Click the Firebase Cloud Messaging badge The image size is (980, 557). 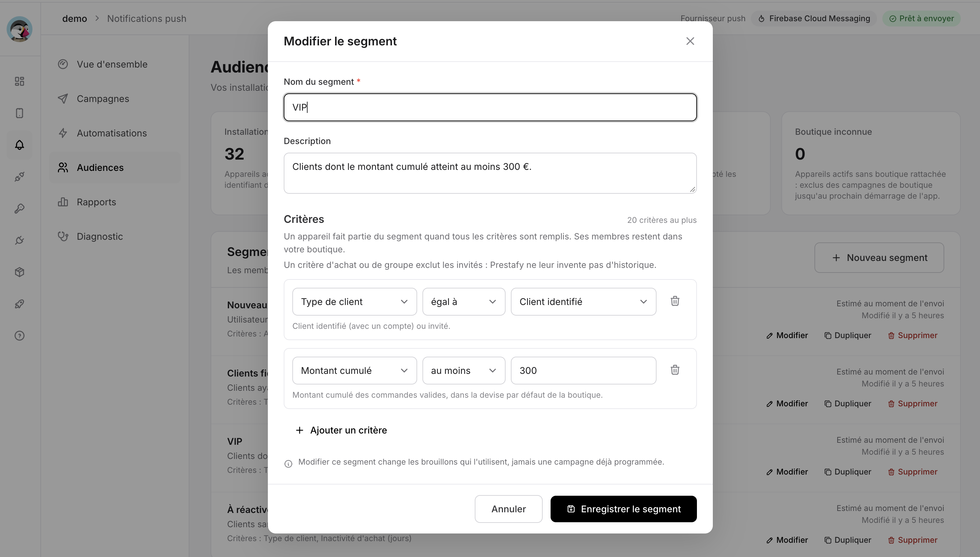[x=814, y=18]
